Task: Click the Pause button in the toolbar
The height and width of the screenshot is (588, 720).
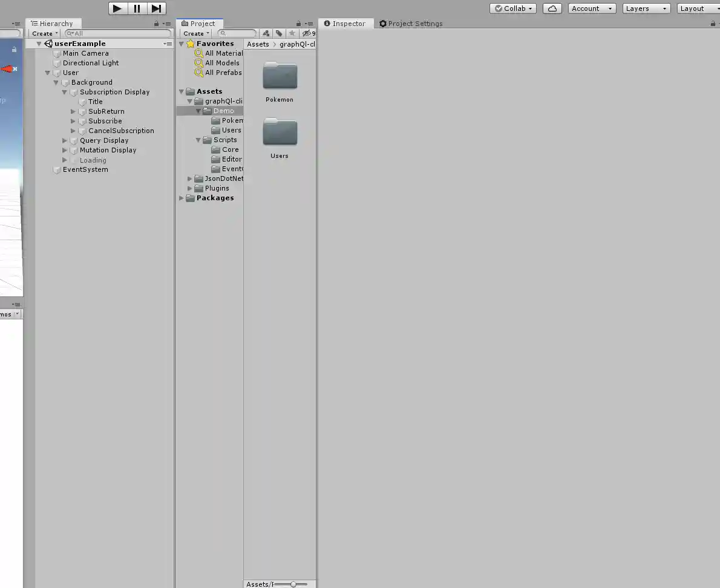Action: tap(137, 8)
